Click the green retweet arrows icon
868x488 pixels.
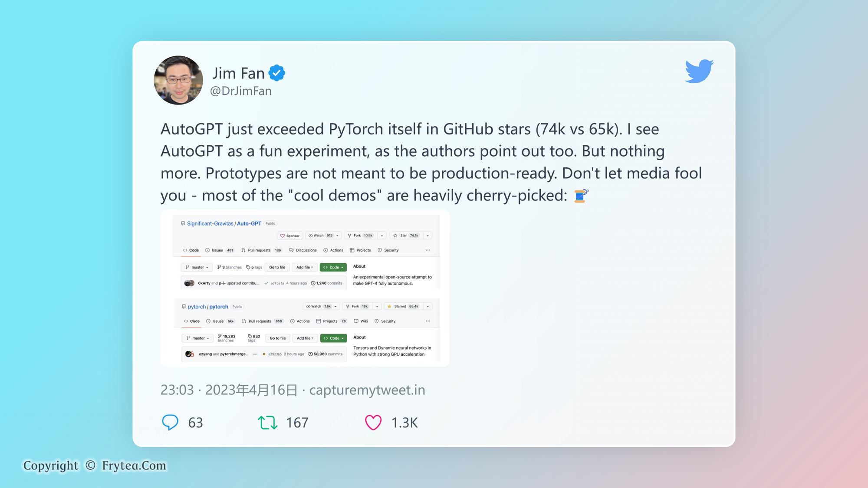pyautogui.click(x=267, y=422)
